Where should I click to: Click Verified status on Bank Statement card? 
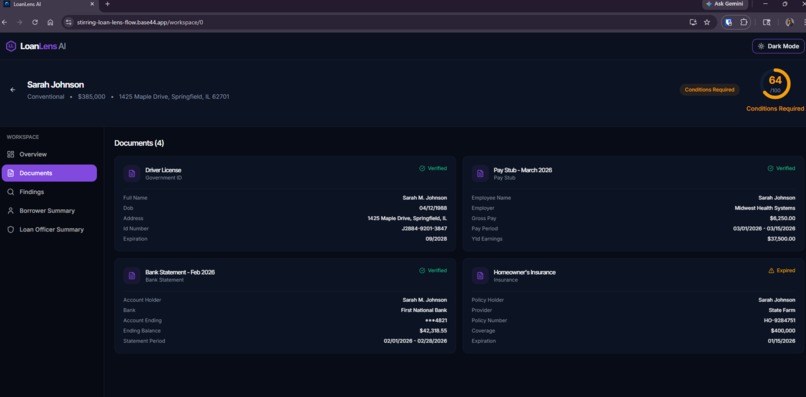pos(433,270)
